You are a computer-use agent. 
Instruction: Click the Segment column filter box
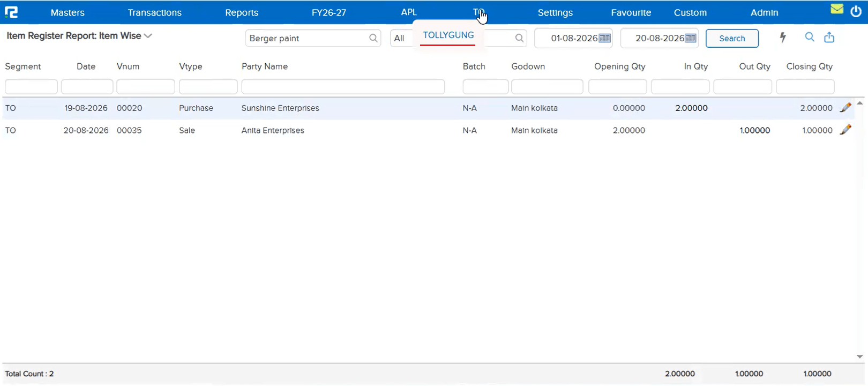click(x=31, y=86)
